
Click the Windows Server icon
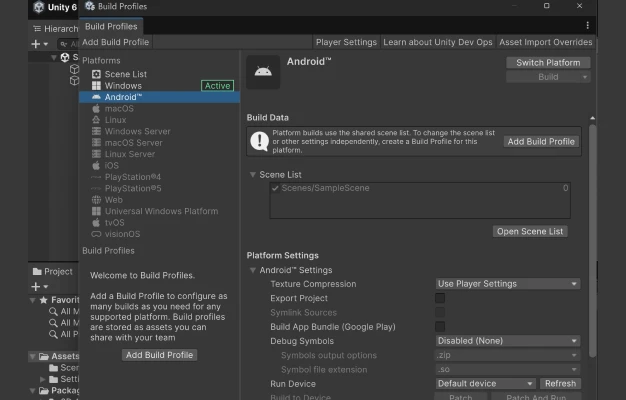96,131
